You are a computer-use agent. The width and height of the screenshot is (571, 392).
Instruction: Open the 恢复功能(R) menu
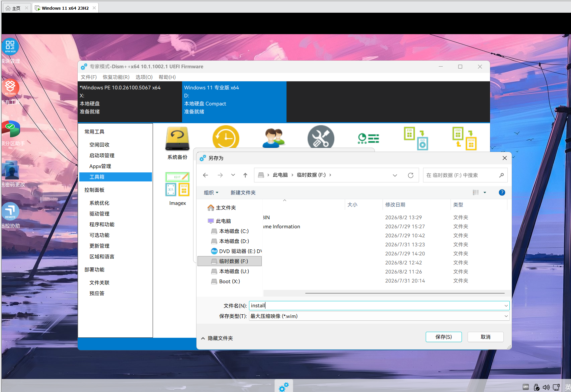point(116,77)
